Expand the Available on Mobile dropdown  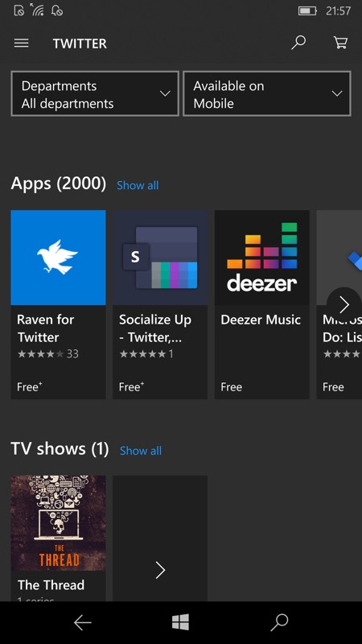(267, 93)
